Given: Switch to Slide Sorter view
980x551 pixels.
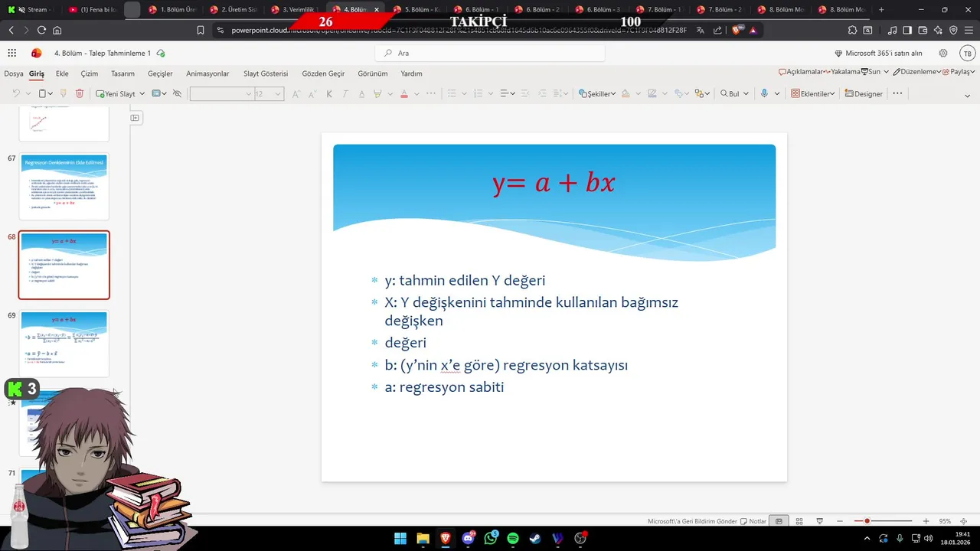Looking at the screenshot, I should click(799, 521).
